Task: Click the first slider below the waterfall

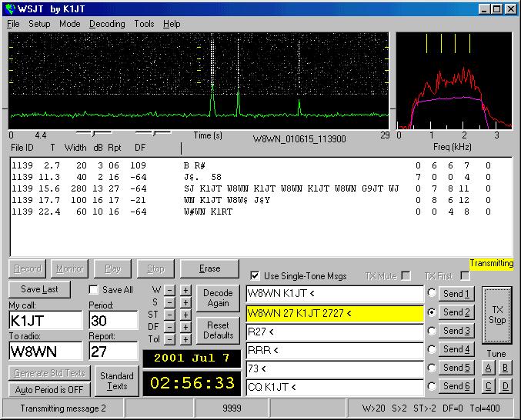Action: coord(94,134)
